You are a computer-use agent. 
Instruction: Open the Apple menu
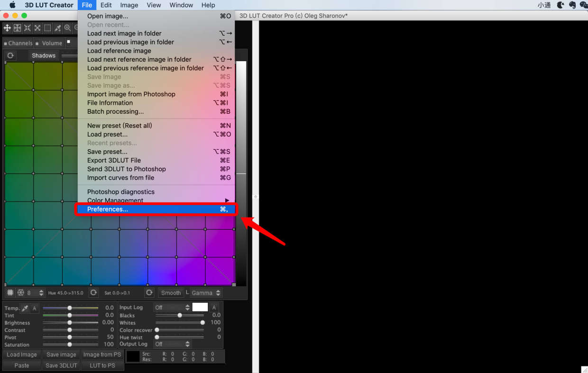12,5
